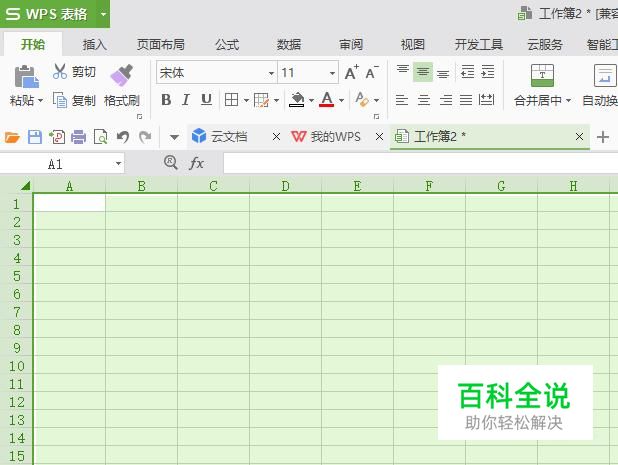
Task: Click the export to PDF icon
Action: click(57, 137)
